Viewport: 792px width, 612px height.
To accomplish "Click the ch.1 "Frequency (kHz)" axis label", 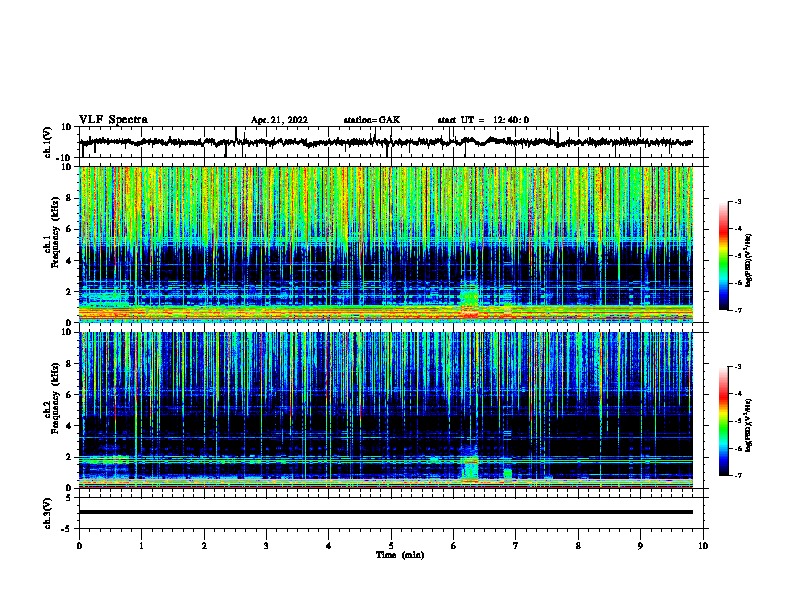I will coord(55,233).
